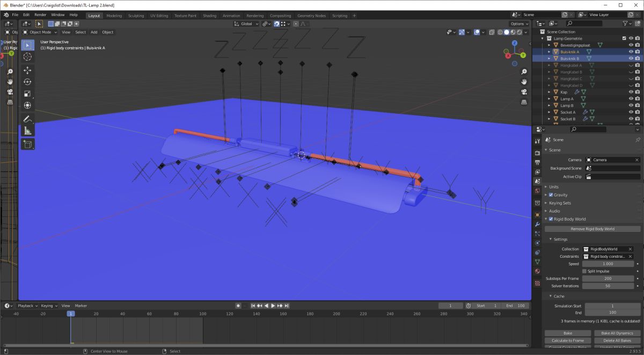Switch to the Geometry Nodes workspace tab
Image resolution: width=644 pixels, height=355 pixels.
(311, 16)
